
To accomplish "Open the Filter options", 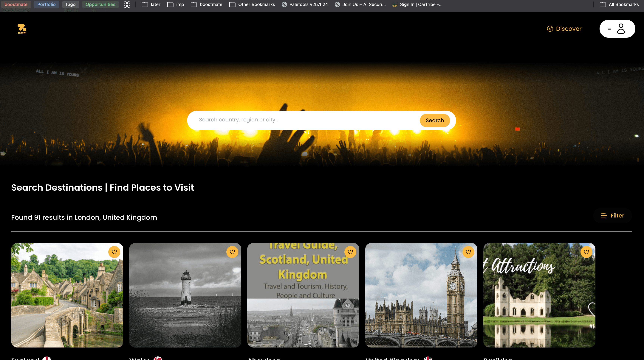I will coord(612,215).
